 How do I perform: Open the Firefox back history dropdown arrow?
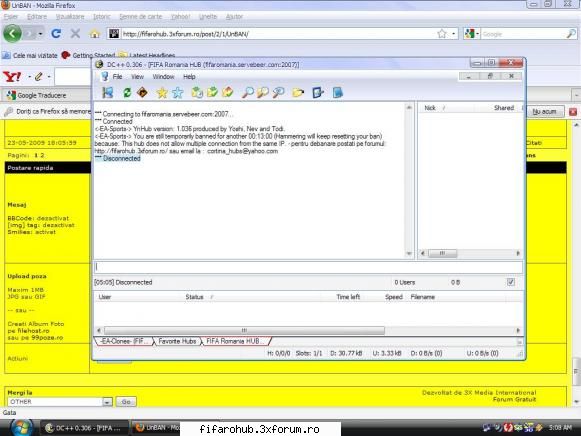pyautogui.click(x=40, y=34)
